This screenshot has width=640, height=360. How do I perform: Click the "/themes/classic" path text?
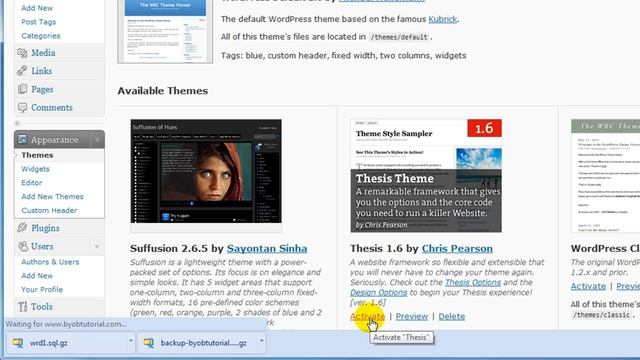coord(601,315)
